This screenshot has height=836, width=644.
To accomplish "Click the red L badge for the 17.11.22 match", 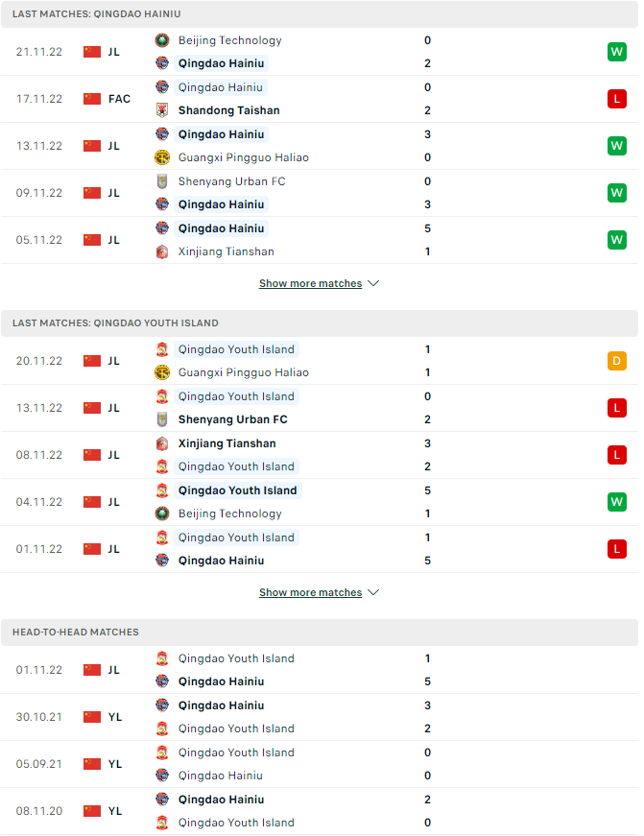I will click(617, 99).
